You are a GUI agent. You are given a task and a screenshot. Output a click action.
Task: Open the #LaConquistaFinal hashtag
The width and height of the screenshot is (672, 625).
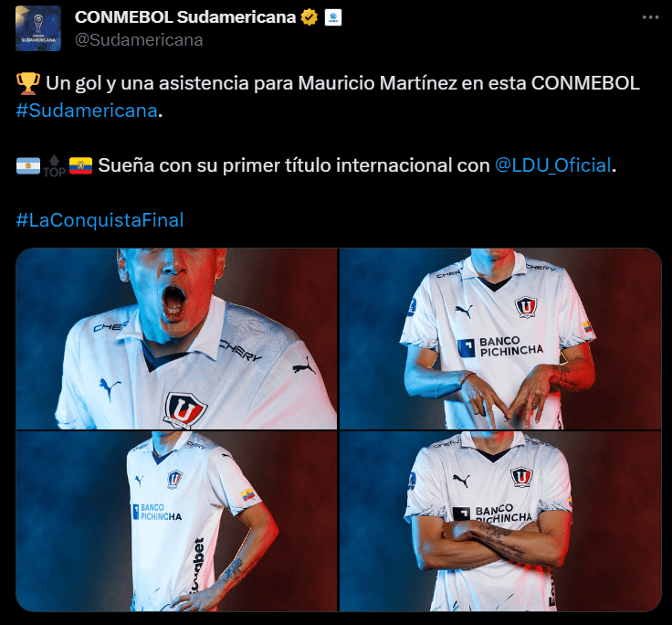coord(100,220)
